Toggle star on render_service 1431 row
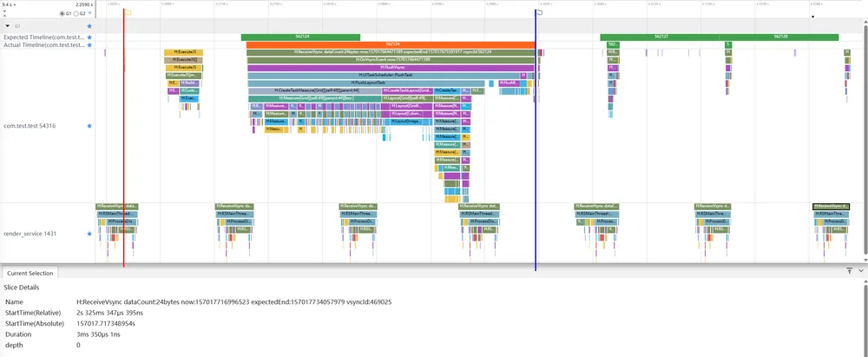Screen dimensions: 868x357 (x=89, y=234)
